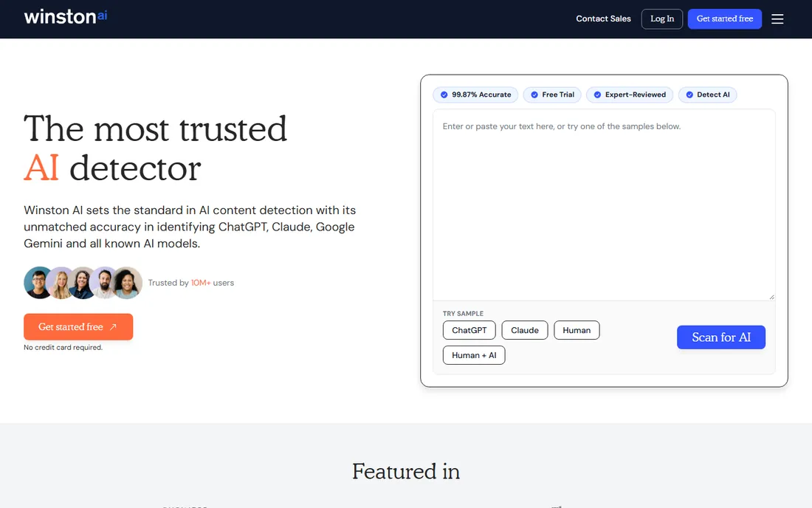The width and height of the screenshot is (812, 508).
Task: Open Contact Sales link
Action: pyautogui.click(x=603, y=18)
